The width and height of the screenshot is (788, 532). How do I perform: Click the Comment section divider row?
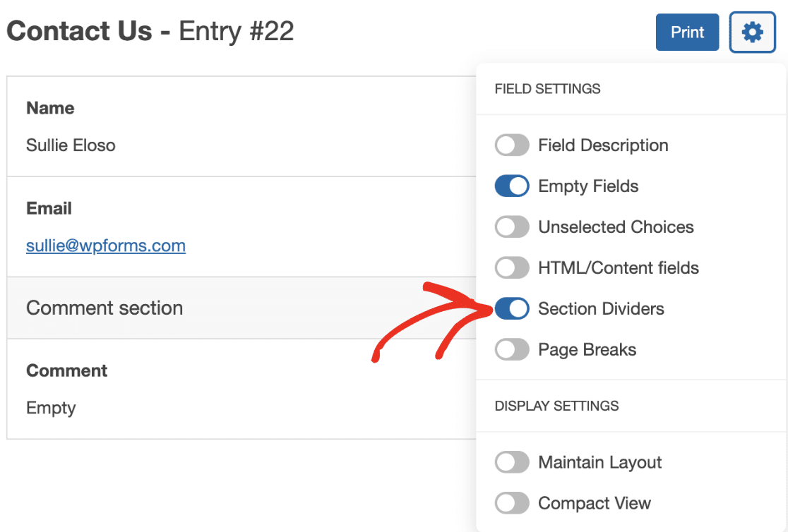[241, 308]
